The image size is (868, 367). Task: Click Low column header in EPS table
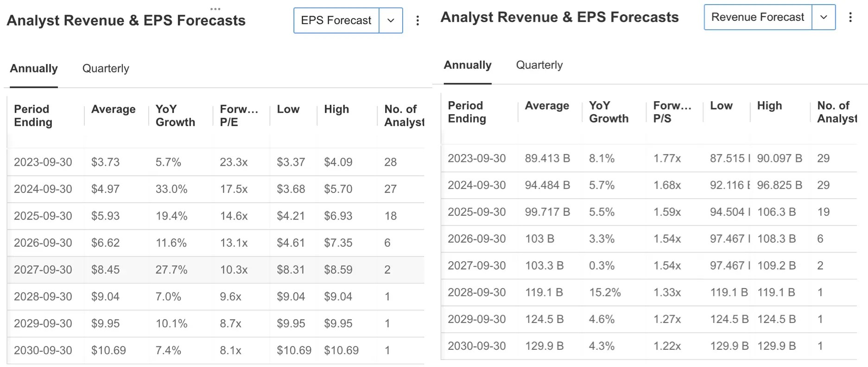[288, 109]
